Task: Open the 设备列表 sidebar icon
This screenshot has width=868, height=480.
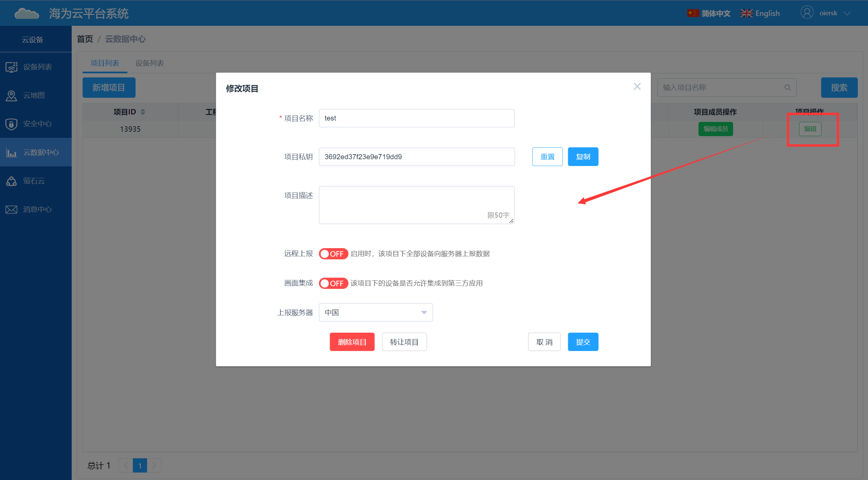Action: coord(12,67)
